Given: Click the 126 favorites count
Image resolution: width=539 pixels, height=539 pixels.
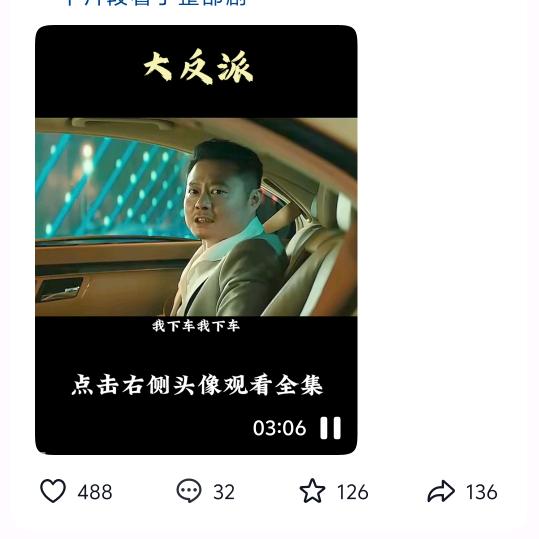Looking at the screenshot, I should pyautogui.click(x=352, y=492).
